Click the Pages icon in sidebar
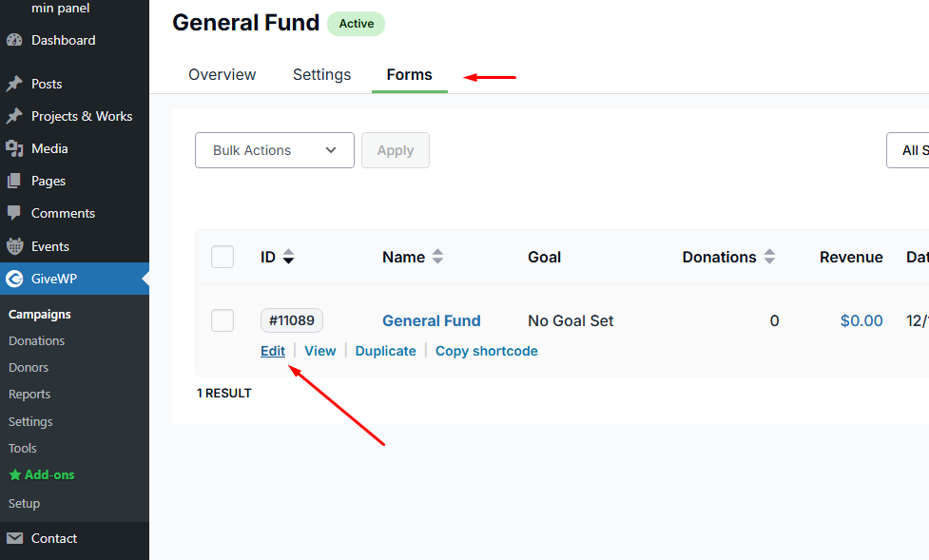Viewport: 929px width, 560px height. point(14,181)
